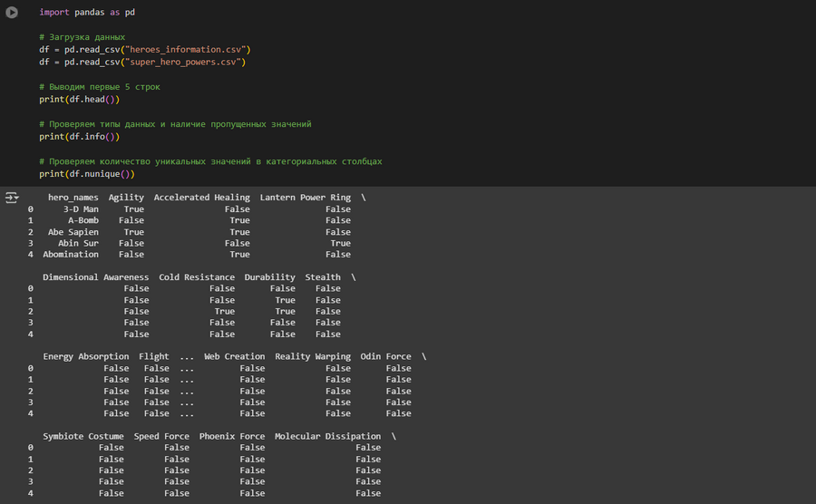This screenshot has height=504, width=816.
Task: Click the hero_names column header in output
Action: (x=73, y=198)
